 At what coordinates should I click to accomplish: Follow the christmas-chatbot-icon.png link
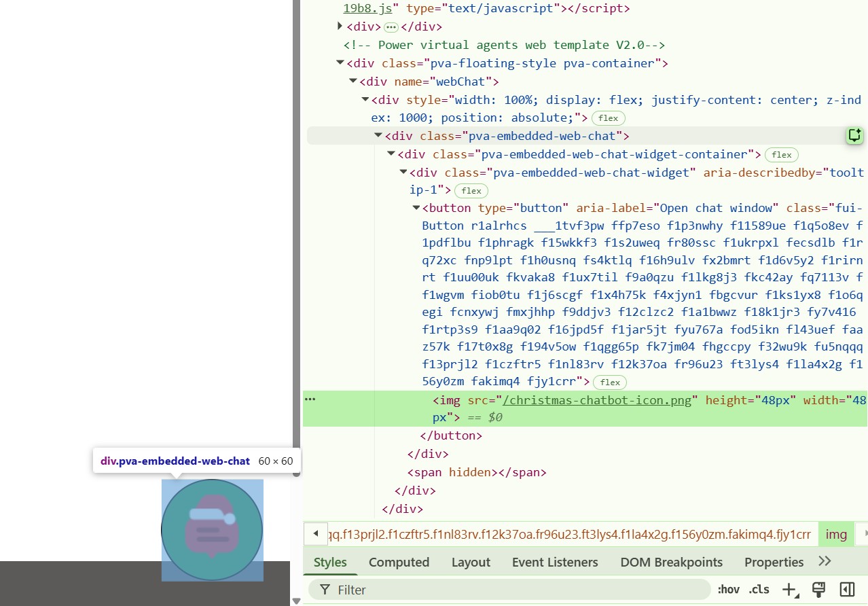pos(600,400)
